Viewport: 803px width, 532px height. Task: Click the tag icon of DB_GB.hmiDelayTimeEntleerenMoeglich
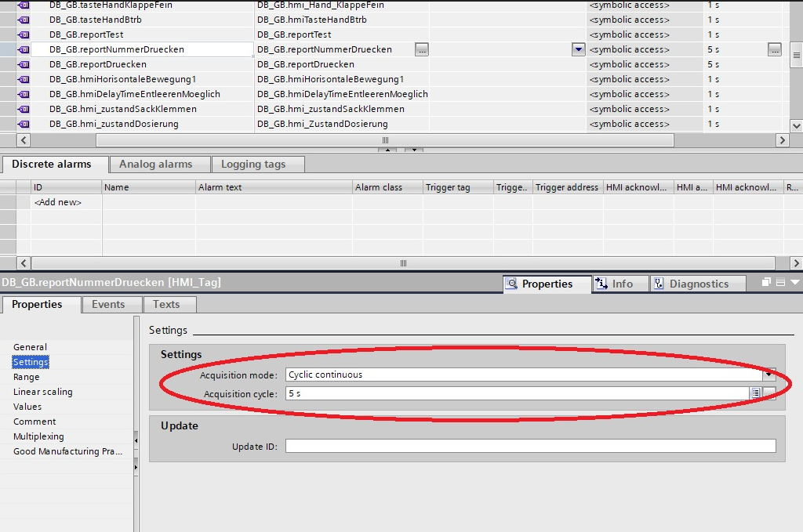tap(24, 94)
